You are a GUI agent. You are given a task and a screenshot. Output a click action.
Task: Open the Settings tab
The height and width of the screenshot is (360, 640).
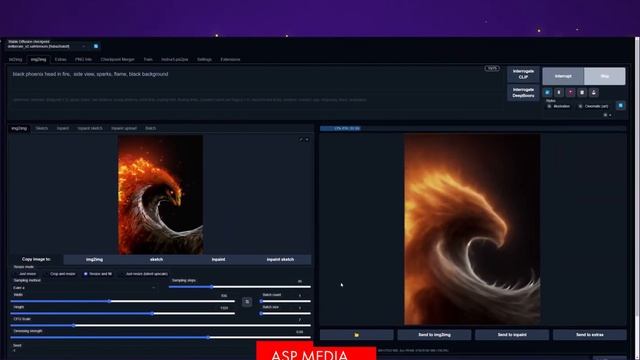[x=204, y=60]
